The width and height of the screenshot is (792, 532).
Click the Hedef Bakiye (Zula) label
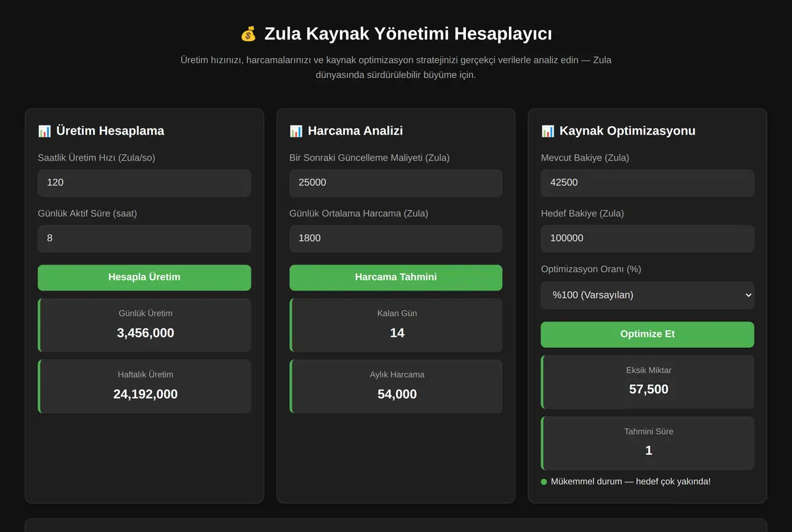pyautogui.click(x=582, y=213)
